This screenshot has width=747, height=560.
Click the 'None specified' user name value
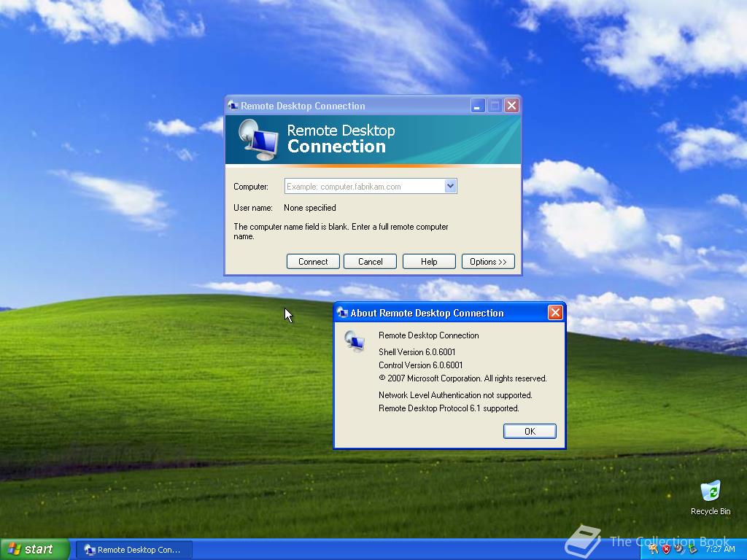pyautogui.click(x=309, y=208)
